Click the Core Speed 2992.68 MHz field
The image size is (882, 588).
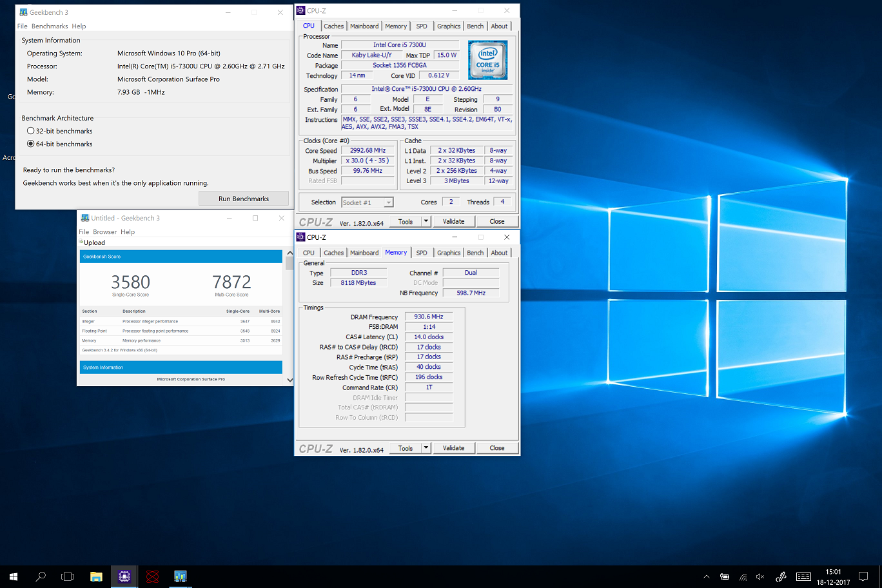368,151
